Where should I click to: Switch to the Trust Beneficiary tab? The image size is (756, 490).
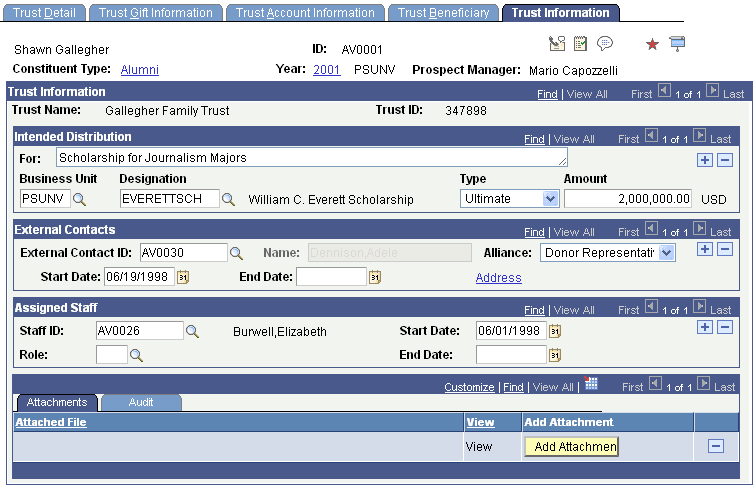click(x=444, y=13)
